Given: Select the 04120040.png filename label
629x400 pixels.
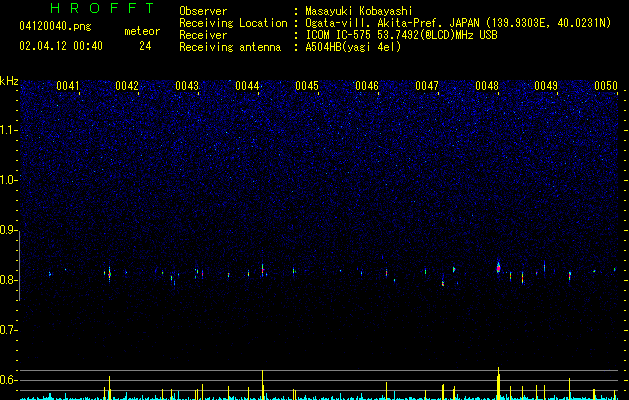Looking at the screenshot, I should 55,27.
